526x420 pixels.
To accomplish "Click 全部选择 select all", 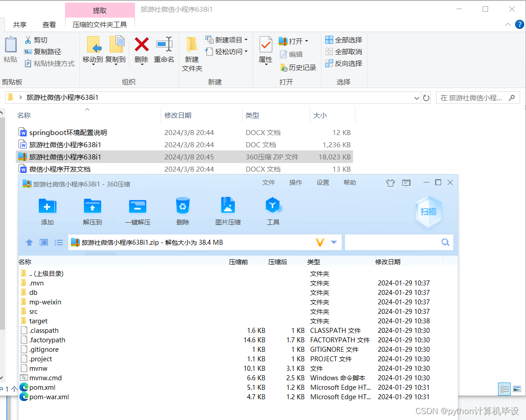I will [x=344, y=40].
